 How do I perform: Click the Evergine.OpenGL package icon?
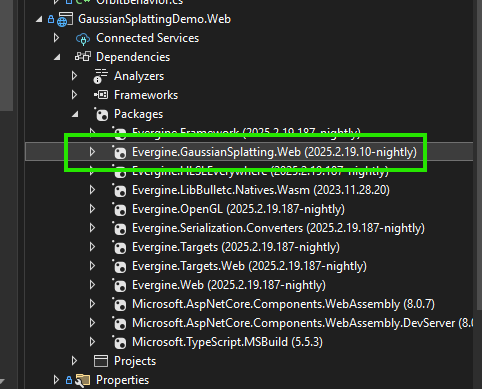[x=119, y=209]
